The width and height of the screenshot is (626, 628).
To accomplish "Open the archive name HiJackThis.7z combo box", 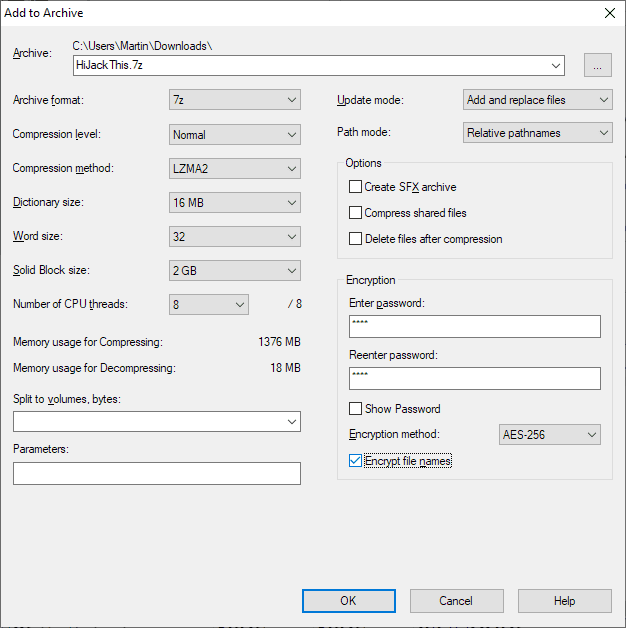I will click(319, 65).
